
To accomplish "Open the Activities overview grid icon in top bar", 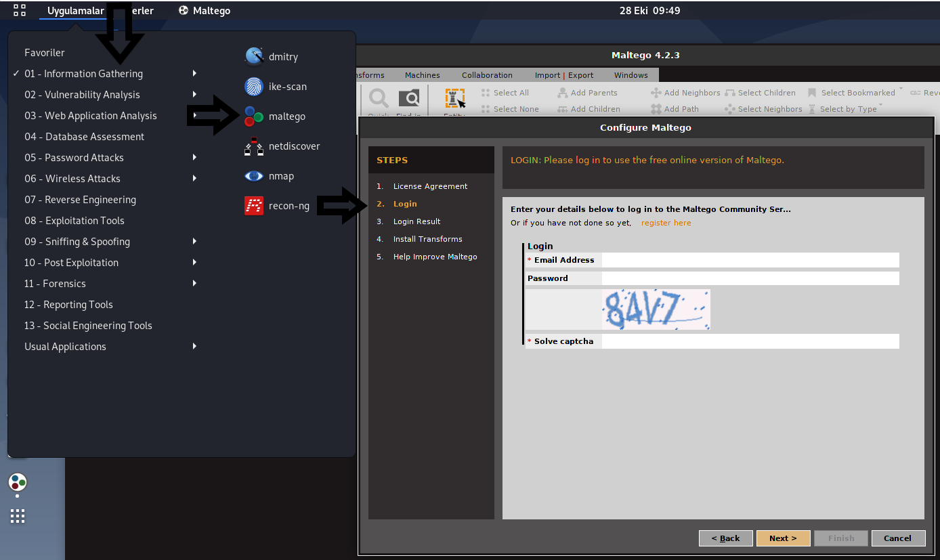I will tap(20, 10).
